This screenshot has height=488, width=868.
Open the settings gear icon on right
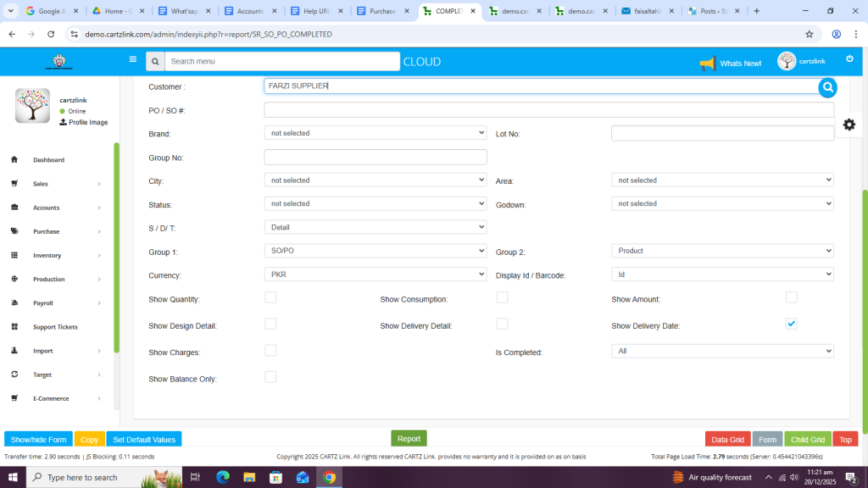(x=849, y=125)
